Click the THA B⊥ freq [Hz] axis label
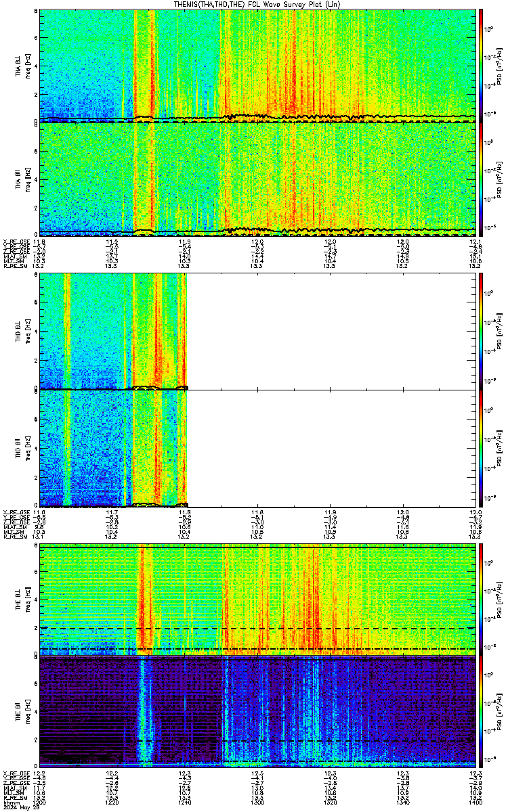 tap(22, 66)
